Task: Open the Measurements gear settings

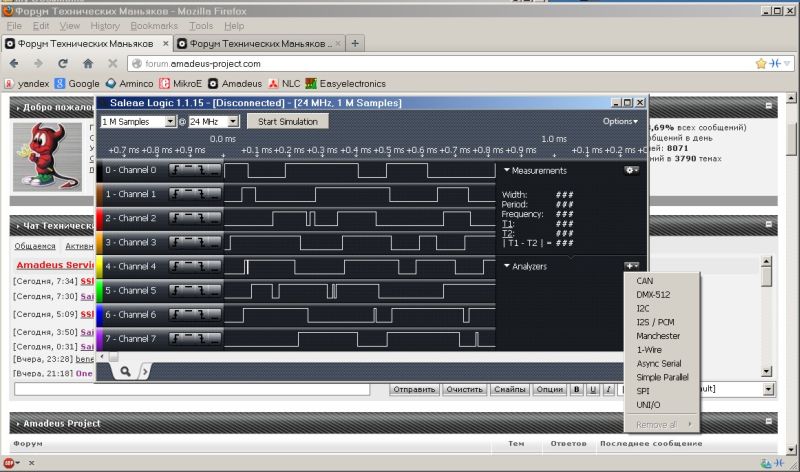Action: point(631,171)
